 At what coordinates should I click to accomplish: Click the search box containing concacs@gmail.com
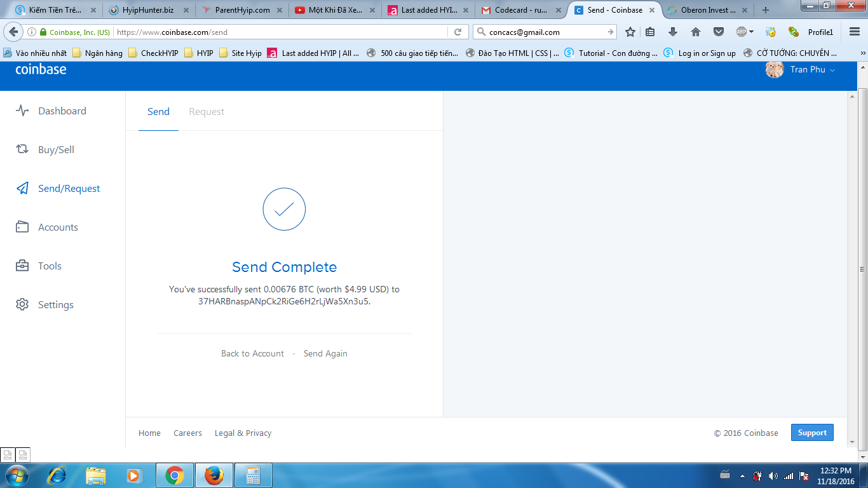(545, 32)
